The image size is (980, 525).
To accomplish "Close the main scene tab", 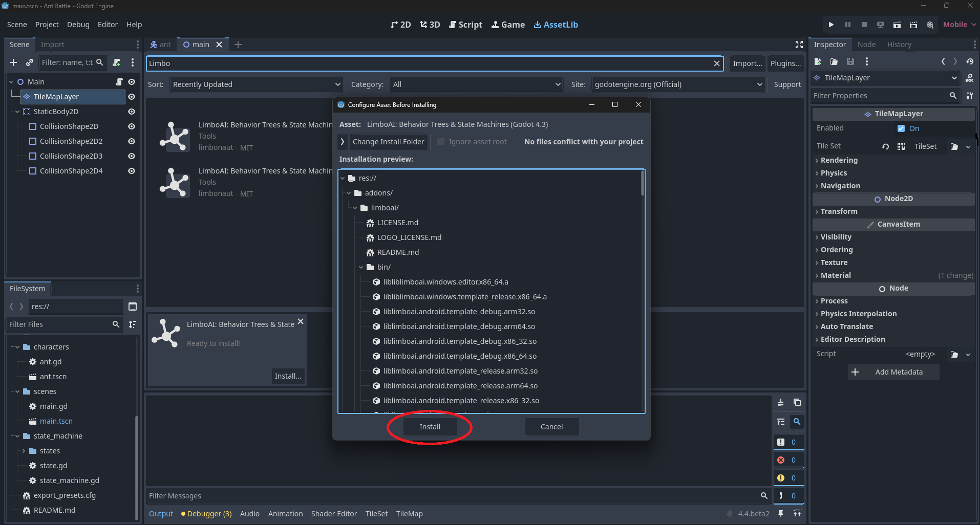I will click(219, 45).
